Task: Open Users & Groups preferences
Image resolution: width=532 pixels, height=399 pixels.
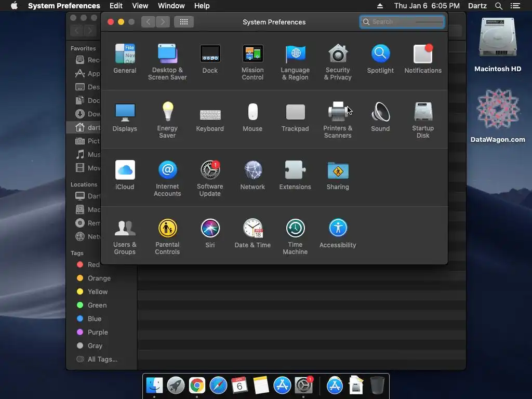Action: [125, 237]
